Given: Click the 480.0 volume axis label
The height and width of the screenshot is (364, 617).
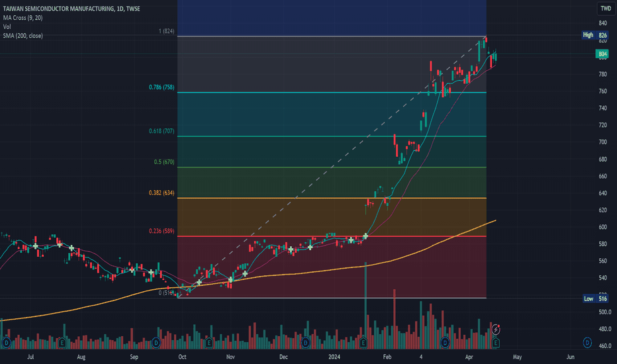Looking at the screenshot, I should (x=604, y=328).
